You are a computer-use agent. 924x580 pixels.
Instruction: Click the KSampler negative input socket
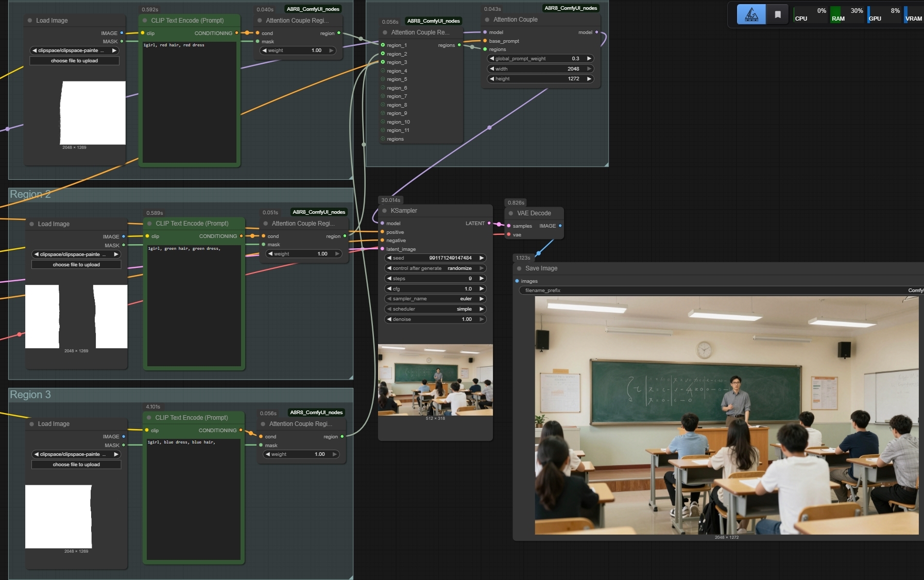(382, 241)
